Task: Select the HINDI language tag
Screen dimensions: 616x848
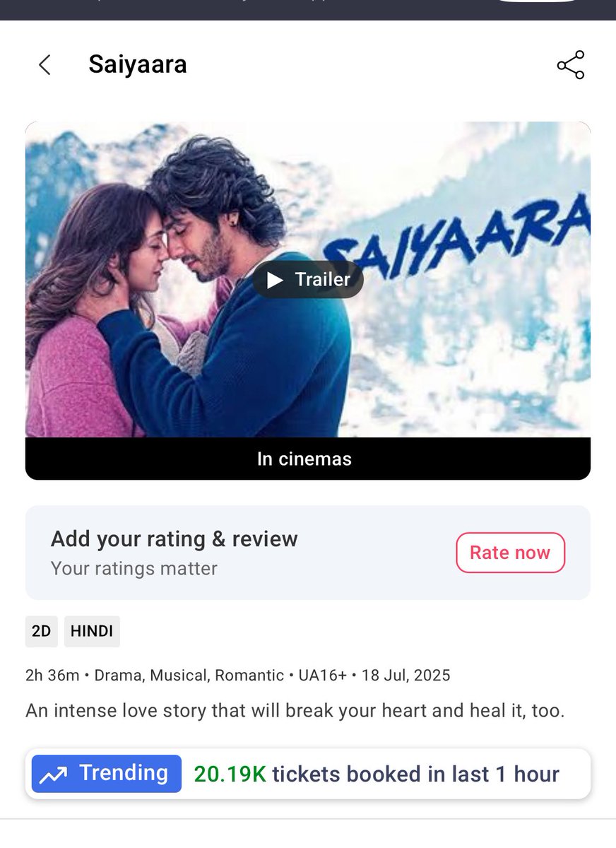Action: (92, 631)
